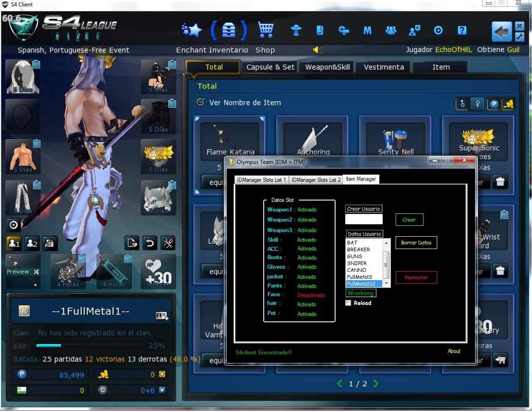This screenshot has width=532, height=412.
Task: Click the blue back arrow button
Action: (x=501, y=32)
